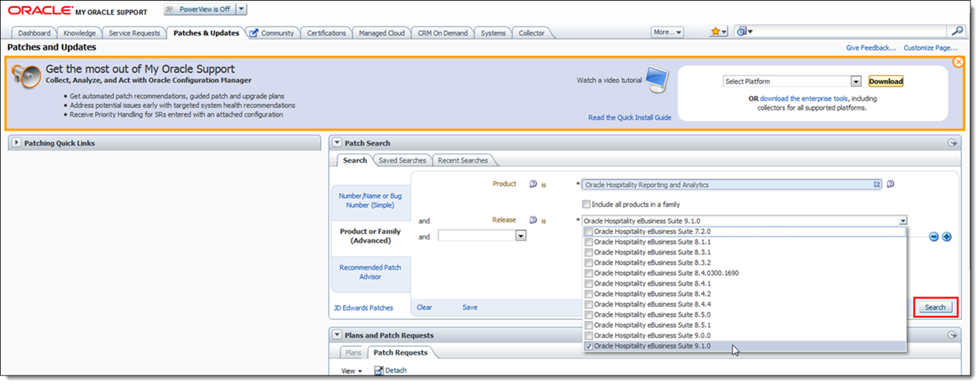Click the Plans and Patch Requests options icon

click(x=952, y=335)
